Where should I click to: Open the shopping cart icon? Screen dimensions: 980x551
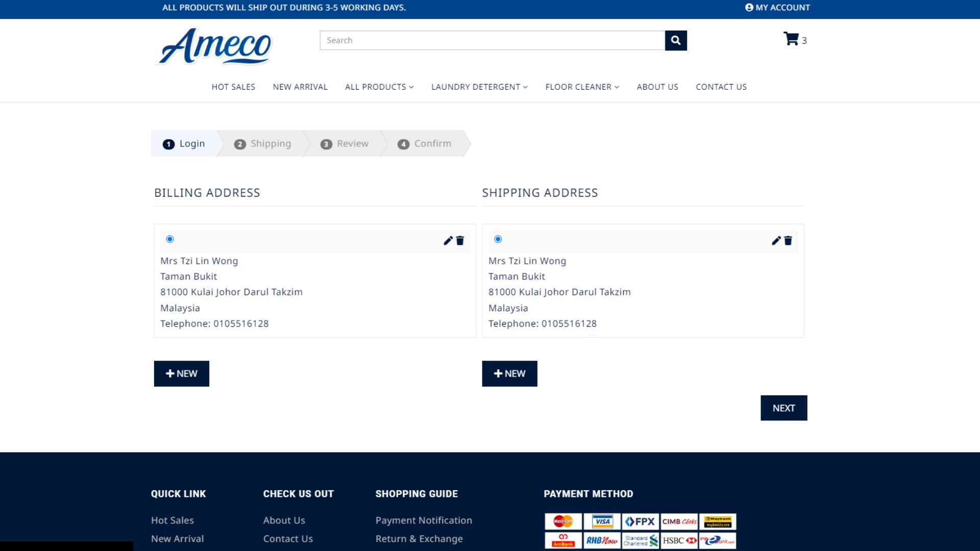pyautogui.click(x=791, y=39)
